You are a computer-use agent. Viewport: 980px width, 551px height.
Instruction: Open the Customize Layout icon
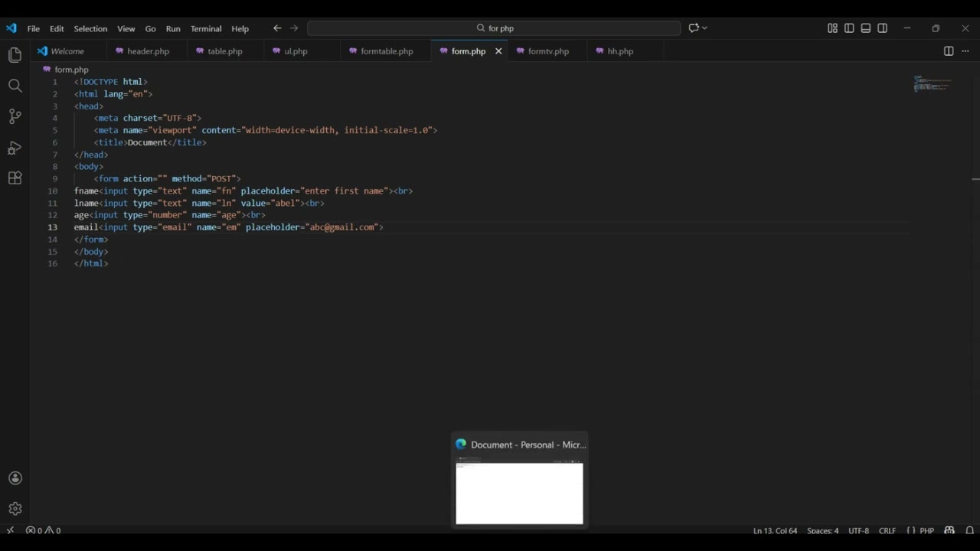[x=832, y=28]
